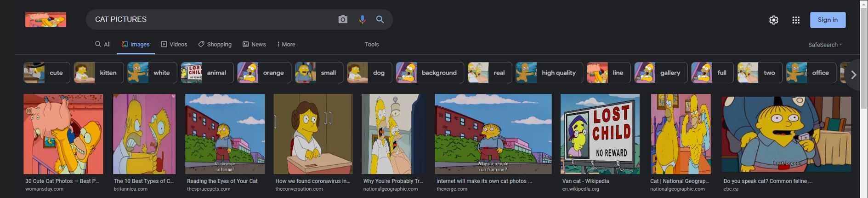Filter by the dog chip
This screenshot has height=198, width=868.
click(x=369, y=73)
